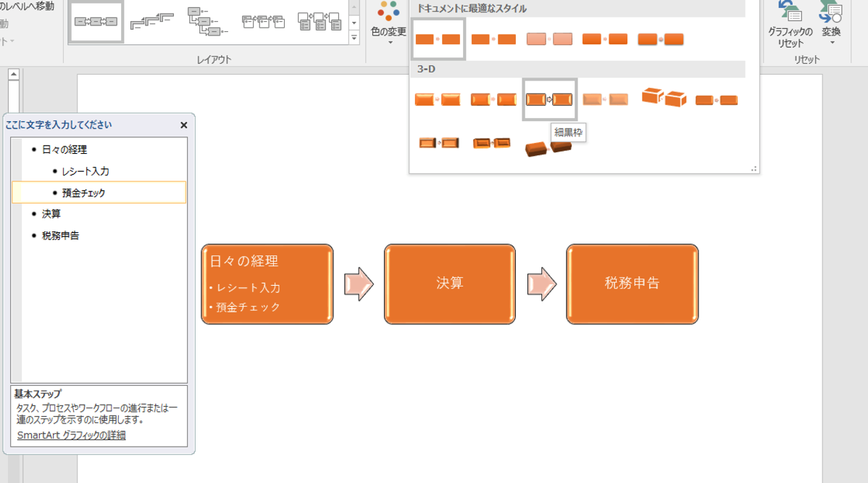Choose the step-up process layout thumbnail
The width and height of the screenshot is (868, 483).
pos(151,22)
